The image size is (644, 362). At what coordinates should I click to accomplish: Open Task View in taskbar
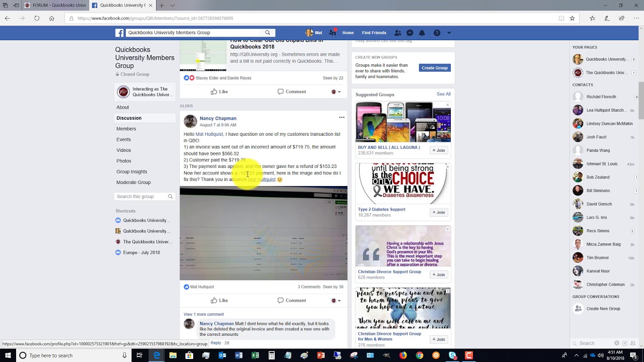139,355
